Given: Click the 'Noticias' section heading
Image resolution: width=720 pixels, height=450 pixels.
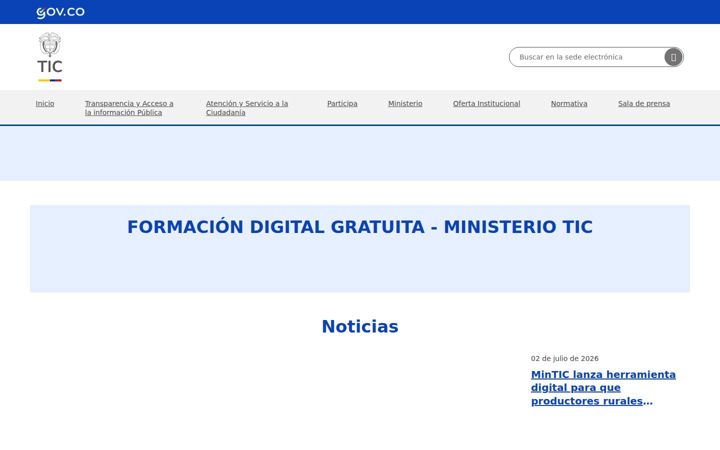Looking at the screenshot, I should (x=360, y=326).
